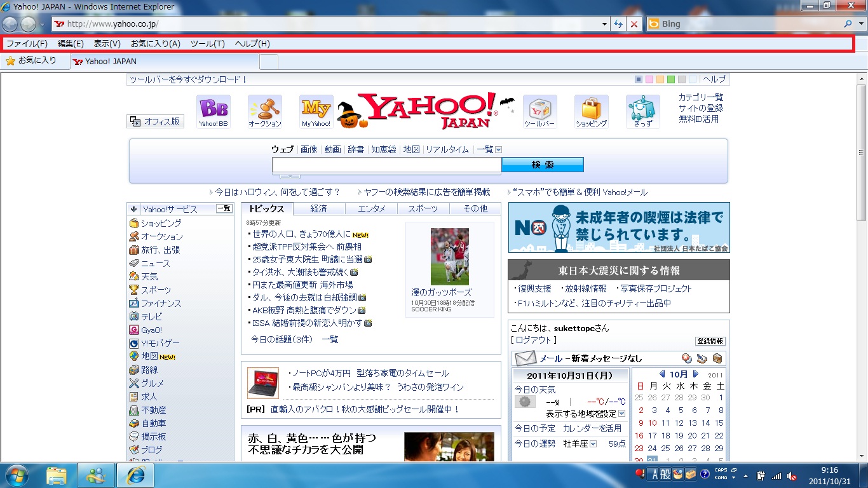Click the Back navigation arrow

point(10,24)
